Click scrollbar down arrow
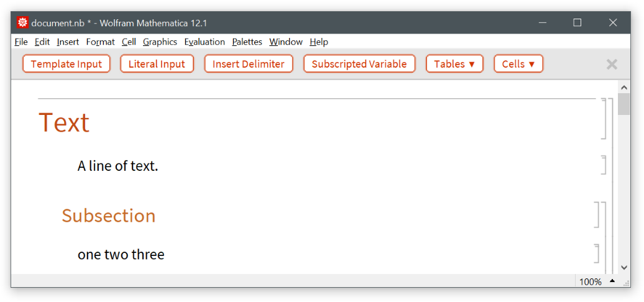 pos(624,267)
